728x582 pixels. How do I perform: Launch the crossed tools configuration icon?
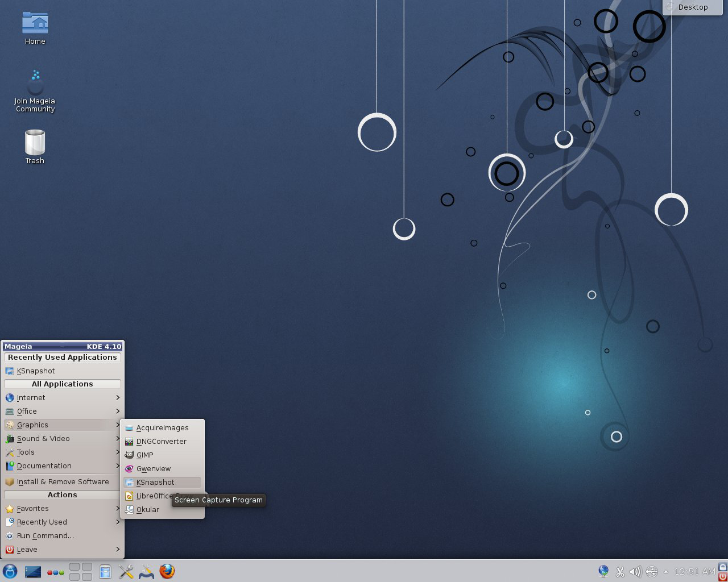click(126, 571)
